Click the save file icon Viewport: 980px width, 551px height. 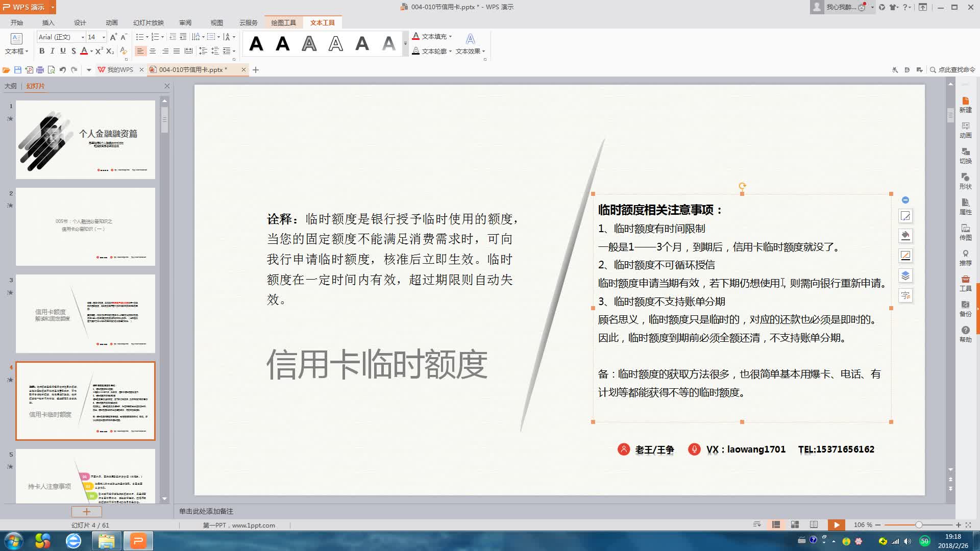18,70
